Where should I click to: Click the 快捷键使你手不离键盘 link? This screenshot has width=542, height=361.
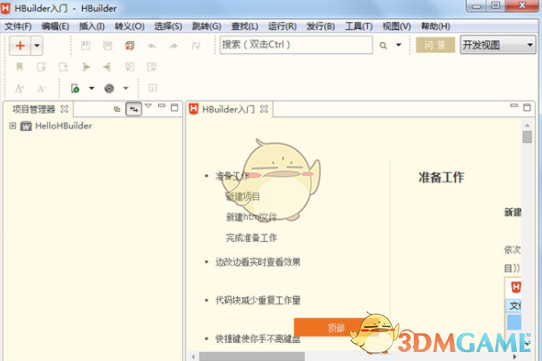(258, 339)
